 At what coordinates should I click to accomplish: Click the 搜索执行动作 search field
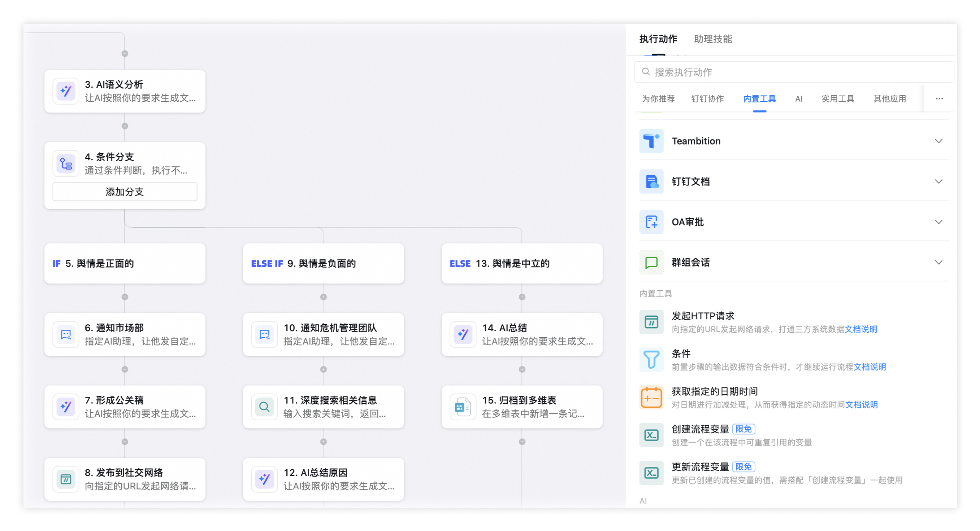[795, 72]
